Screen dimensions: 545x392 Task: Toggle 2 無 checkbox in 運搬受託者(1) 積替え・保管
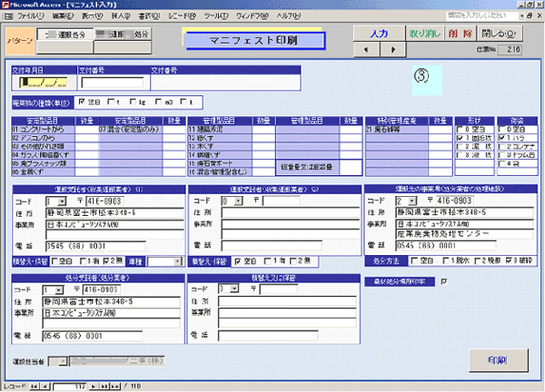pyautogui.click(x=106, y=260)
